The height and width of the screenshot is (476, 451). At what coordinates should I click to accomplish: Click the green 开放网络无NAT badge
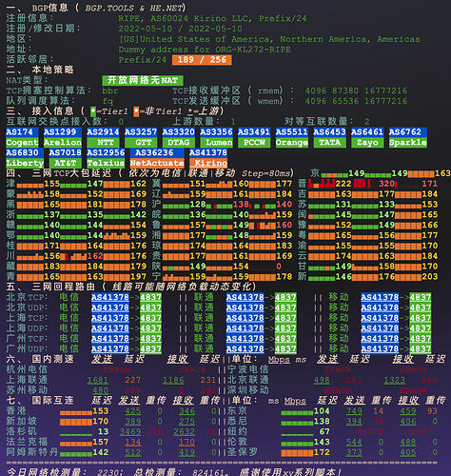click(x=143, y=80)
